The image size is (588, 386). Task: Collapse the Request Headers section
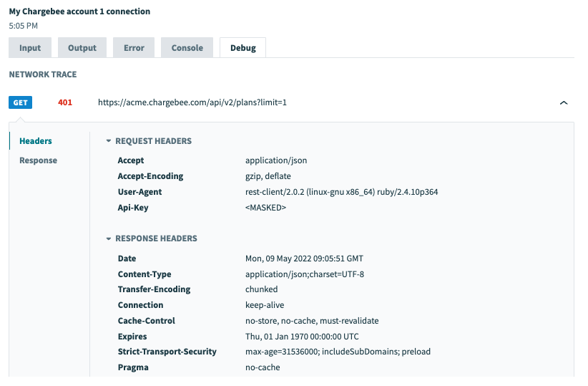coord(109,141)
